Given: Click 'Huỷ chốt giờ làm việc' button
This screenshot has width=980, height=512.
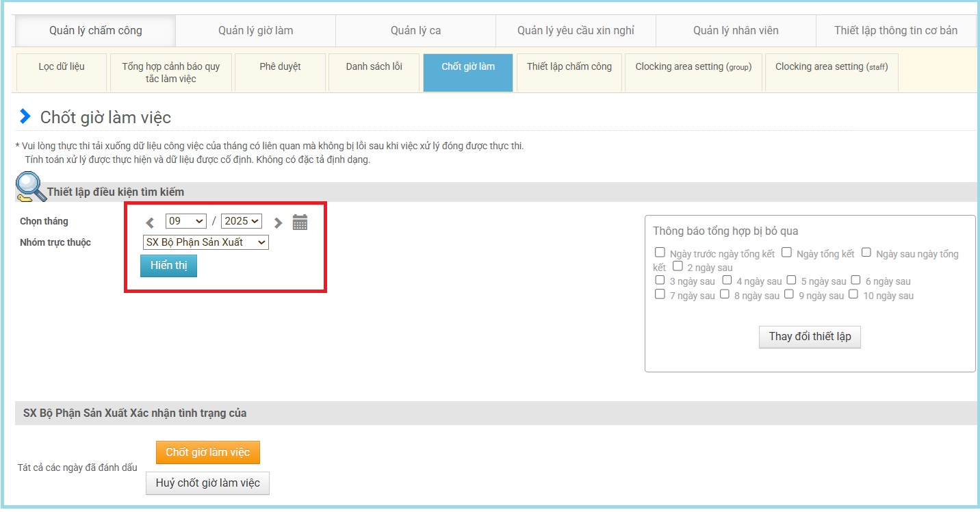Looking at the screenshot, I should [x=208, y=483].
